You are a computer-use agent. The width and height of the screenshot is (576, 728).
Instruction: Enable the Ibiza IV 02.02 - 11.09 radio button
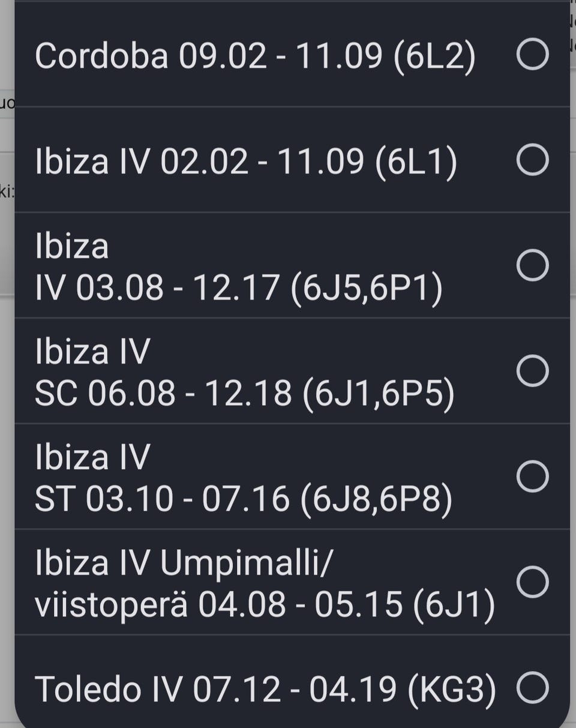point(532,160)
